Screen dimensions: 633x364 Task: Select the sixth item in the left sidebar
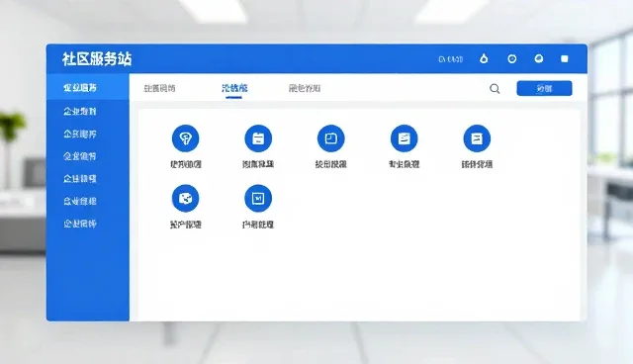click(80, 201)
